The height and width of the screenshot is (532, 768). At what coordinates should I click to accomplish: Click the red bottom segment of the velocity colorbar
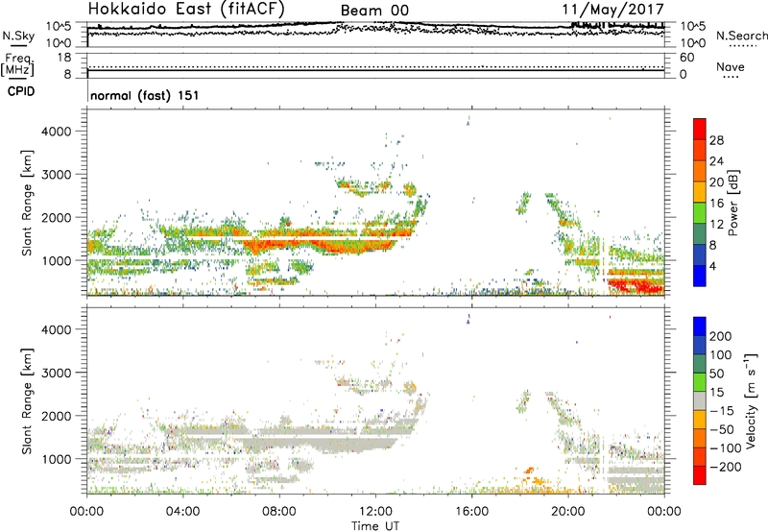(700, 475)
